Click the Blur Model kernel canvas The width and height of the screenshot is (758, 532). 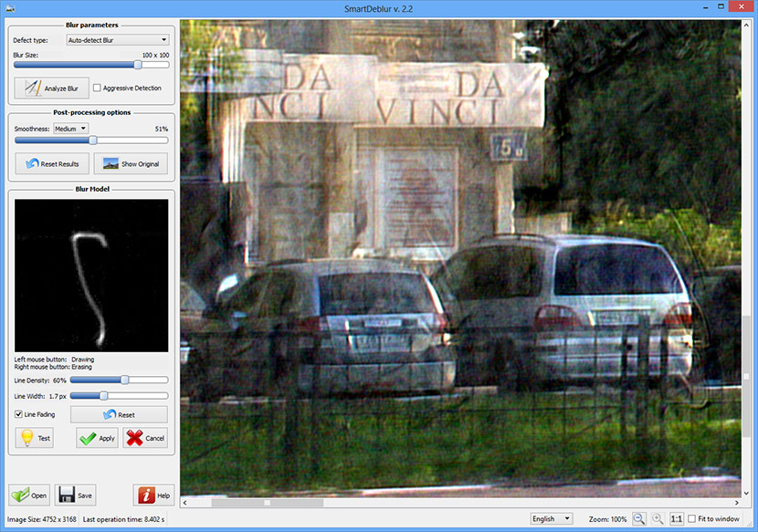[91, 276]
